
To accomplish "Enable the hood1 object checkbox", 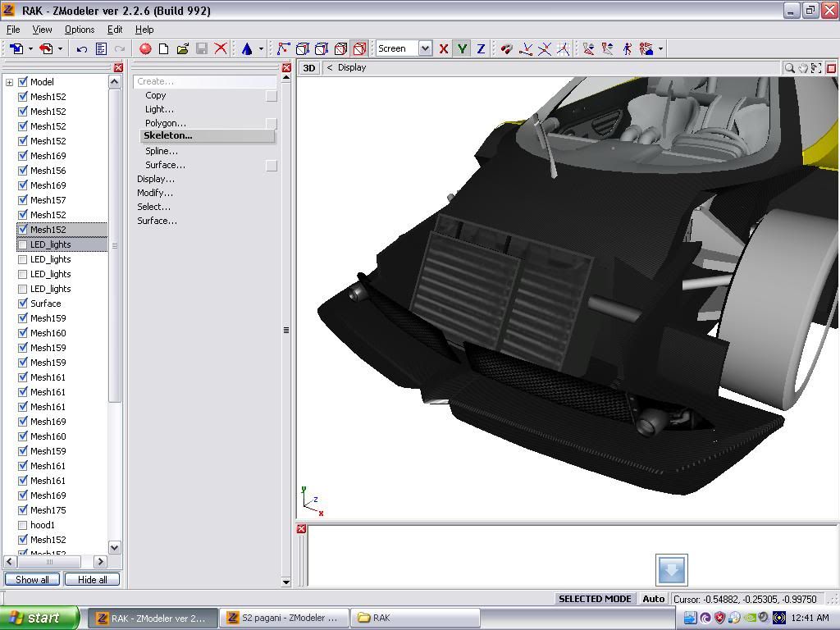I will point(23,525).
